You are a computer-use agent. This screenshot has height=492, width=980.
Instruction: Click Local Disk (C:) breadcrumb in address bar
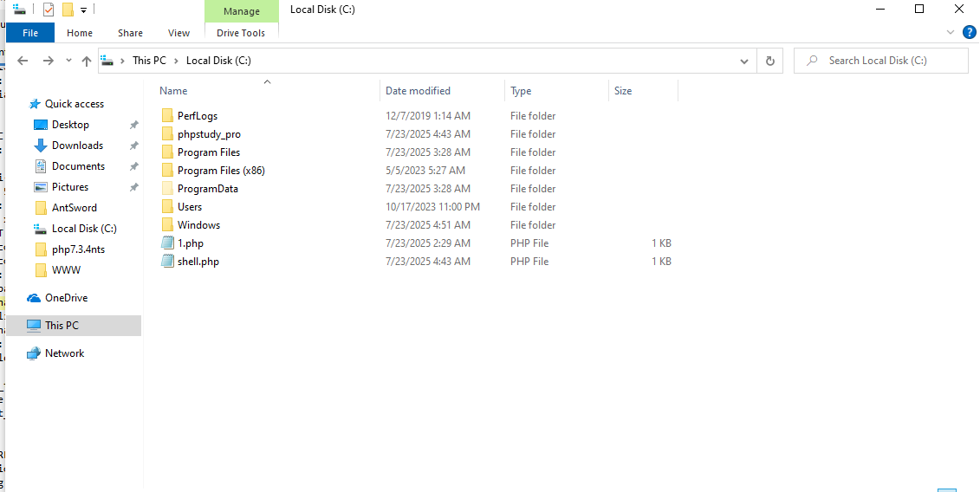click(218, 61)
